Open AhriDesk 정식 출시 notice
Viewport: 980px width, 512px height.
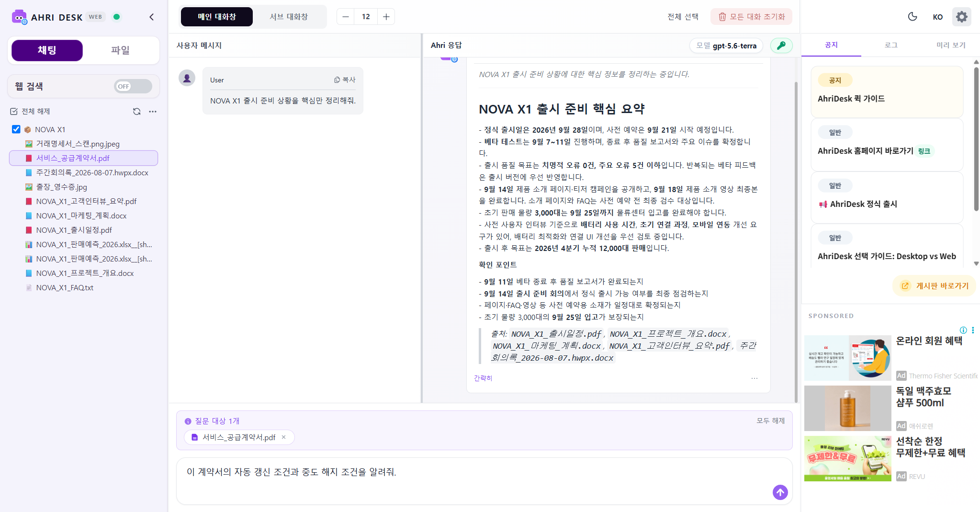[x=887, y=197]
